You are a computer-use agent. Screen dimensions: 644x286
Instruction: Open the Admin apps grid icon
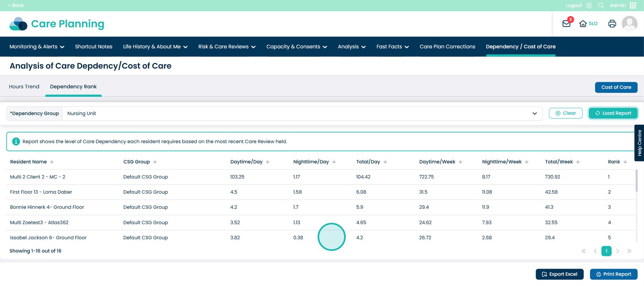tap(633, 5)
